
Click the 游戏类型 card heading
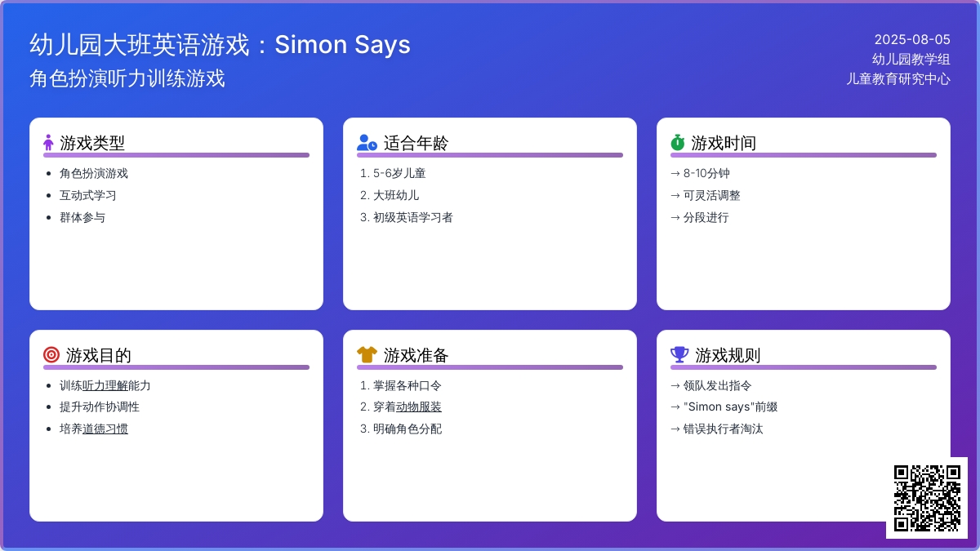click(92, 143)
